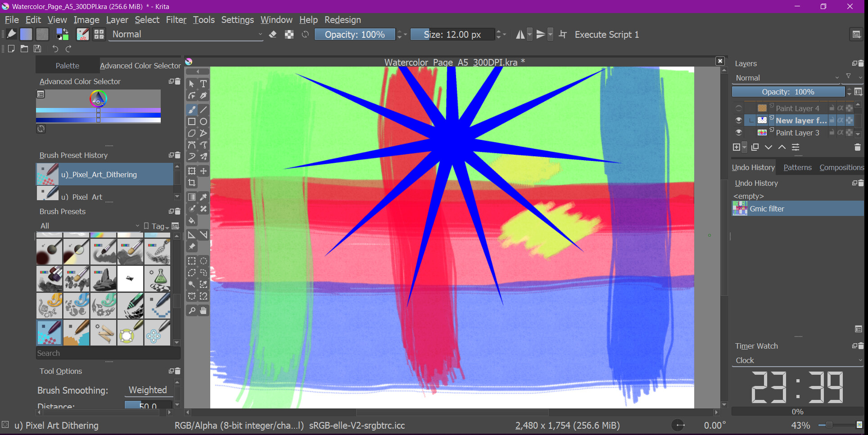The image size is (868, 435).
Task: Choose the Rectangle shape tool
Action: (x=192, y=121)
